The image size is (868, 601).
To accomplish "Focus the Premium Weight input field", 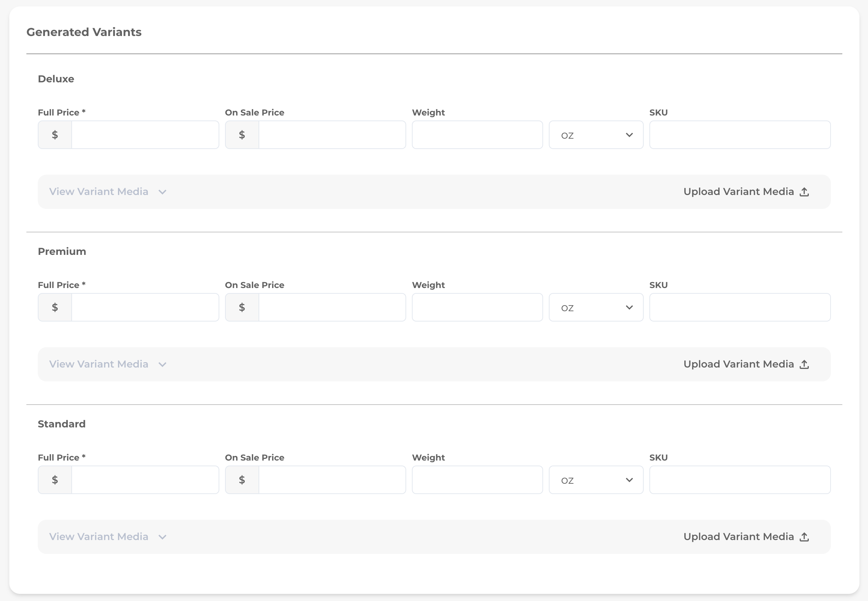I will [x=477, y=307].
